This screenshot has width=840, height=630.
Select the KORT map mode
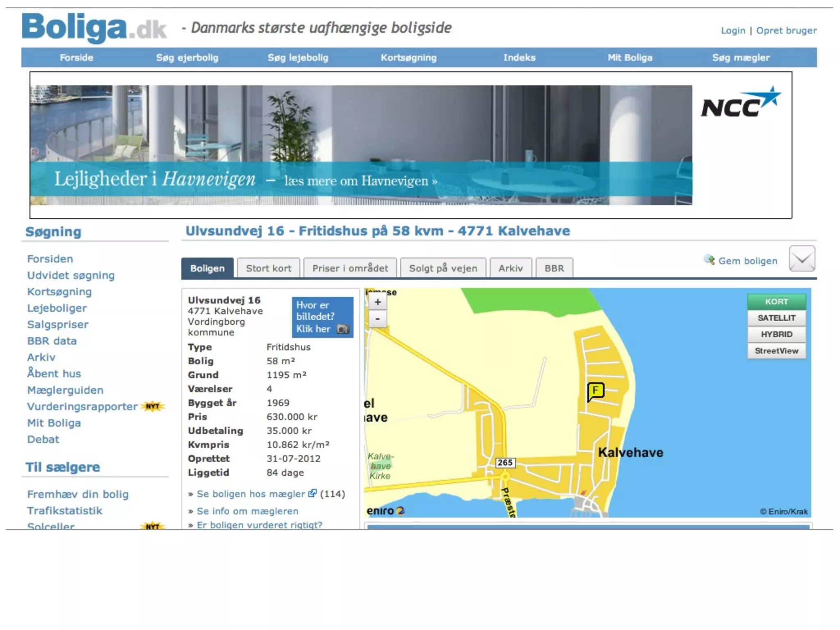coord(776,301)
